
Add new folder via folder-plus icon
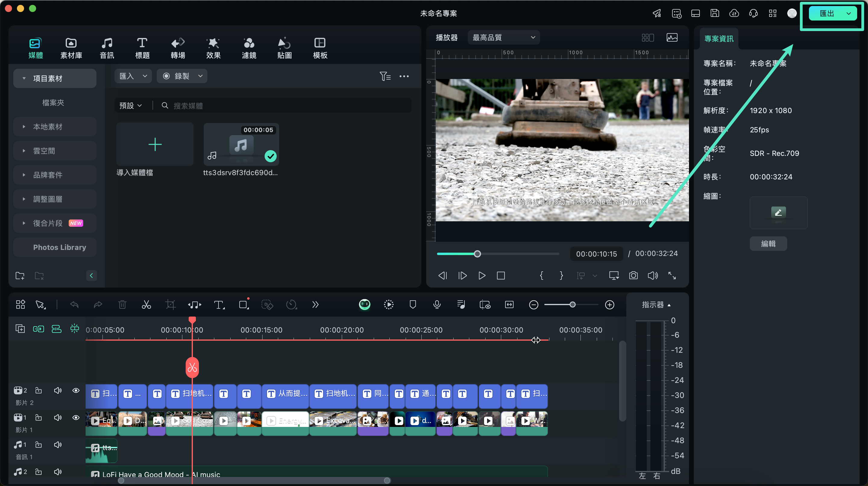point(20,275)
